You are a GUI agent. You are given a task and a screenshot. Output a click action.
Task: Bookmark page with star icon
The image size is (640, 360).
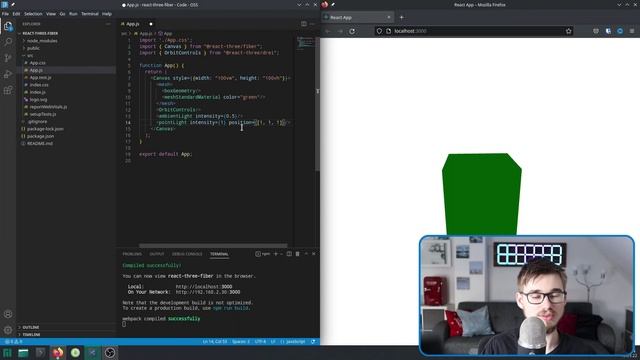pos(569,31)
